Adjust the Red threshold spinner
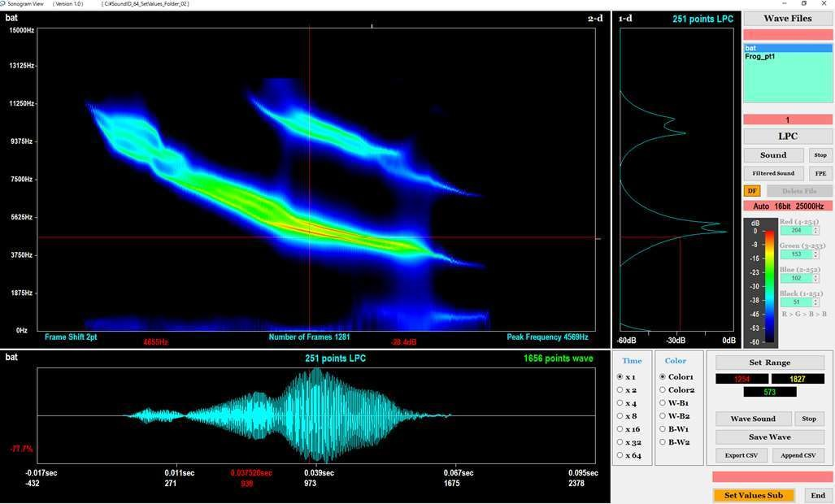Screen dimensions: 835x504 [798, 230]
